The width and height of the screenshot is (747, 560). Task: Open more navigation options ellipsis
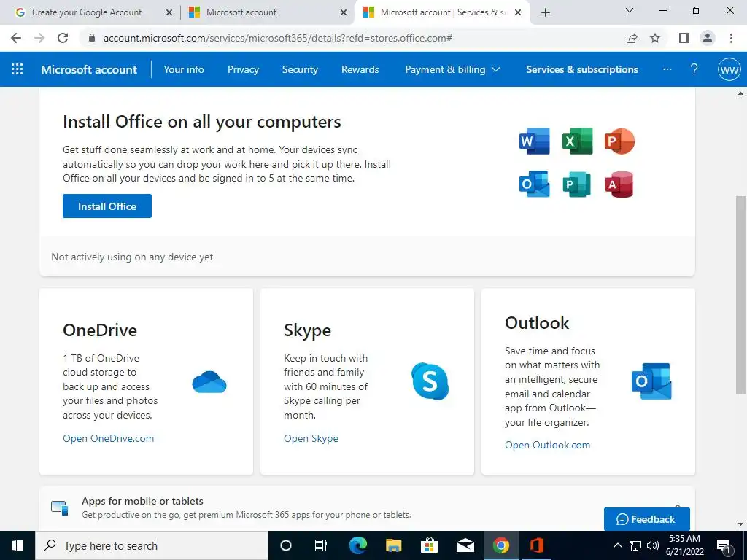point(667,69)
